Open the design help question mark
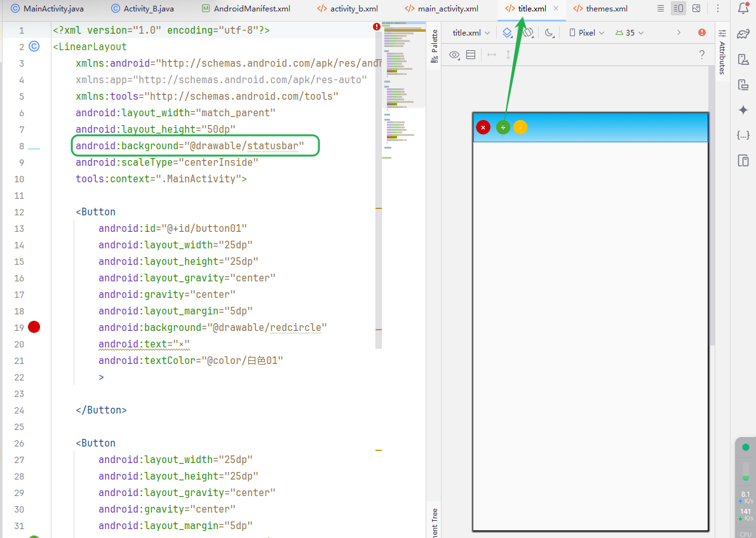756x538 pixels. click(x=702, y=55)
